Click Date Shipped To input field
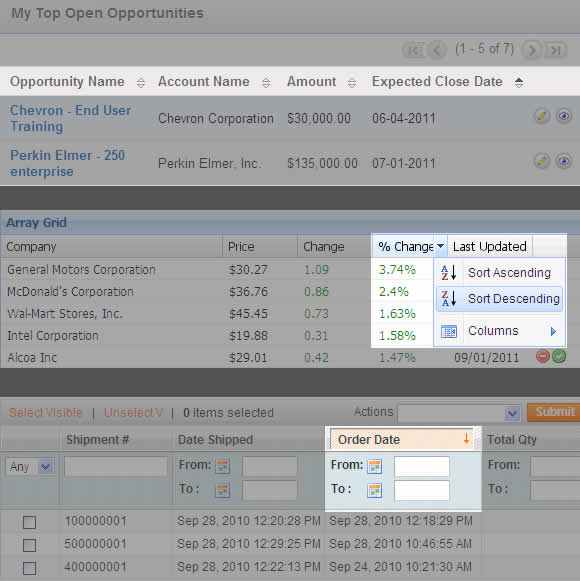 click(x=270, y=491)
